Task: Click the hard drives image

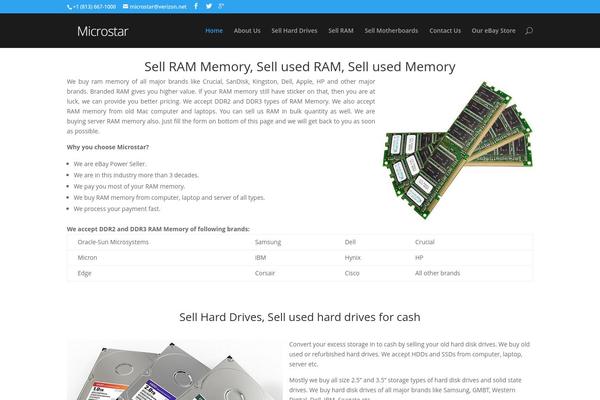Action: point(174,370)
